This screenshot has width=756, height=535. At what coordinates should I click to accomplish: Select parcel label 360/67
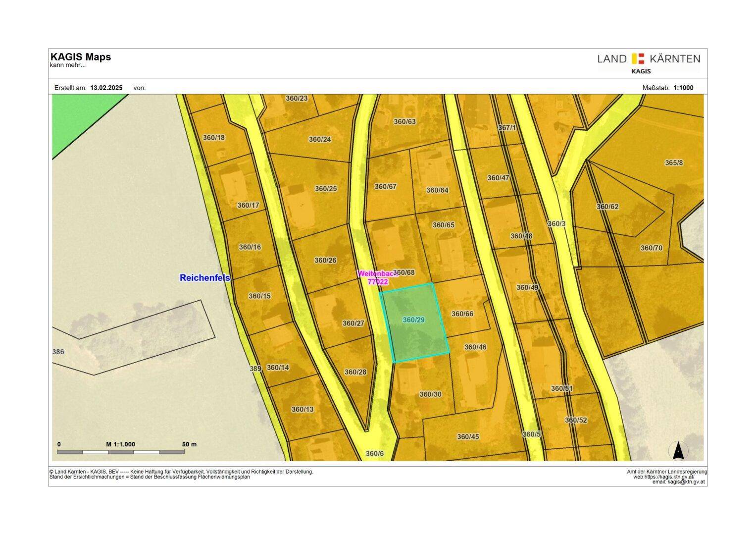pyautogui.click(x=386, y=187)
